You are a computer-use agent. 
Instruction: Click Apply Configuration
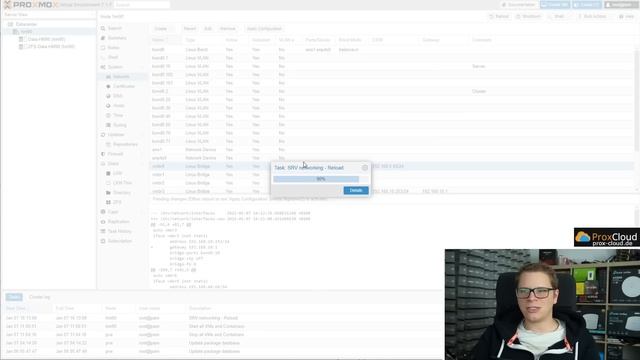(x=264, y=29)
